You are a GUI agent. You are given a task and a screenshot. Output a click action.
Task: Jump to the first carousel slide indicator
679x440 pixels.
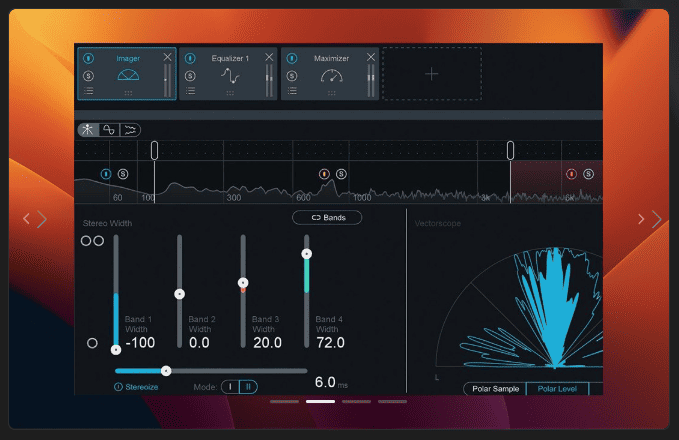point(285,401)
